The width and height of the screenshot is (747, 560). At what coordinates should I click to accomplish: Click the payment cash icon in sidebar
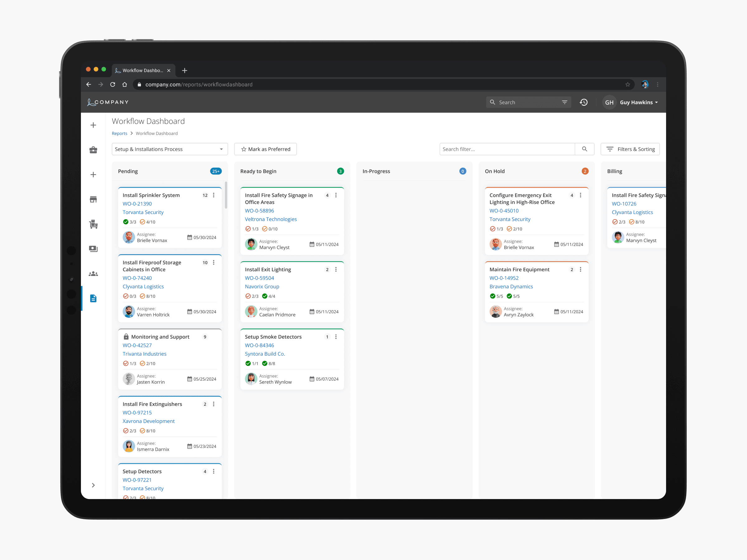[x=93, y=249]
